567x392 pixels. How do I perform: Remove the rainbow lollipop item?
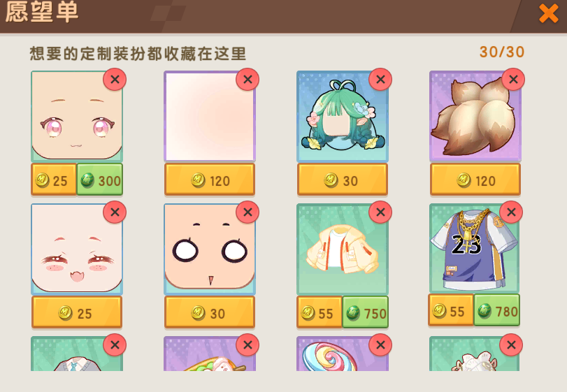tap(380, 344)
